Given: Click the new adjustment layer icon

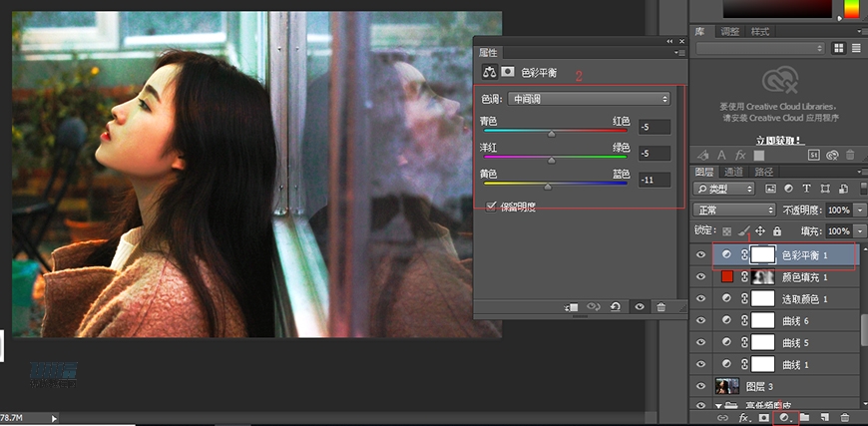Looking at the screenshot, I should coord(784,417).
